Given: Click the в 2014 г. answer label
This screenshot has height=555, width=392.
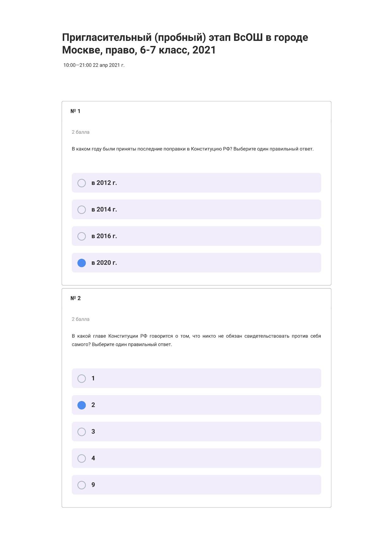Looking at the screenshot, I should point(104,209).
